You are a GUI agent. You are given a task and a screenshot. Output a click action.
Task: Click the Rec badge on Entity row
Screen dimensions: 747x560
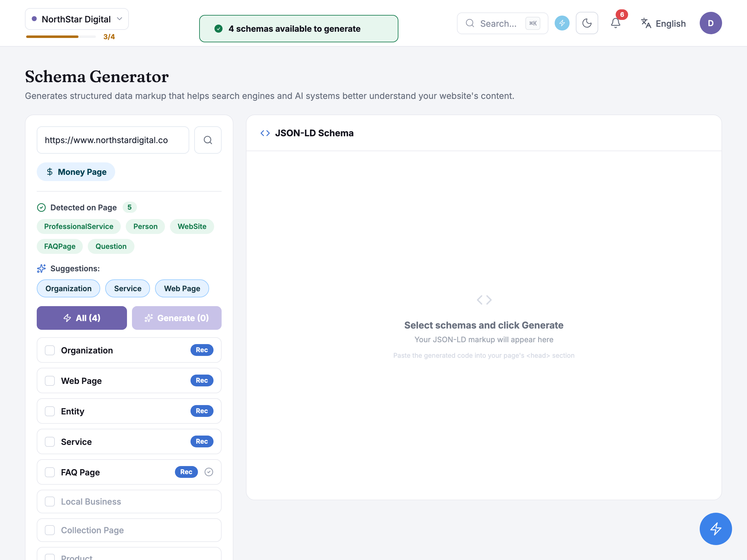click(202, 411)
